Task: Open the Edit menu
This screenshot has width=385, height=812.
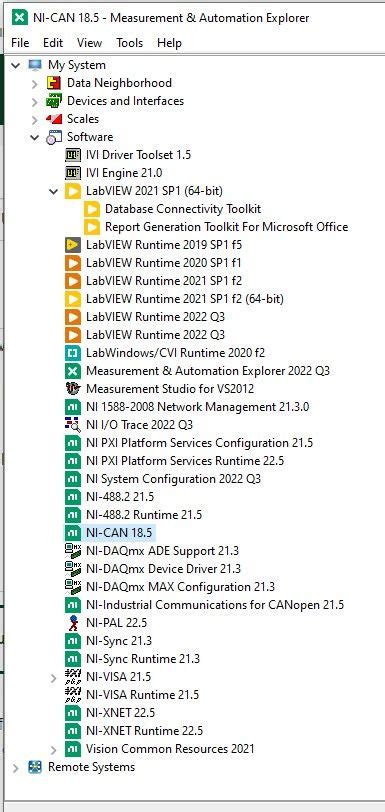Action: click(53, 42)
